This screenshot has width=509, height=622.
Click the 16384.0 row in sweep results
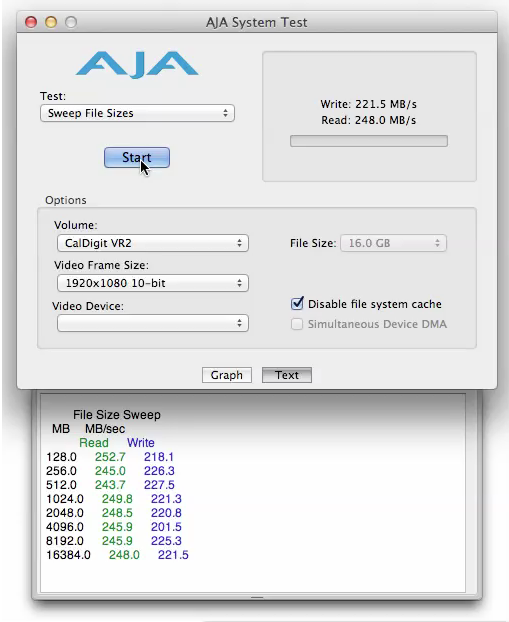point(117,555)
